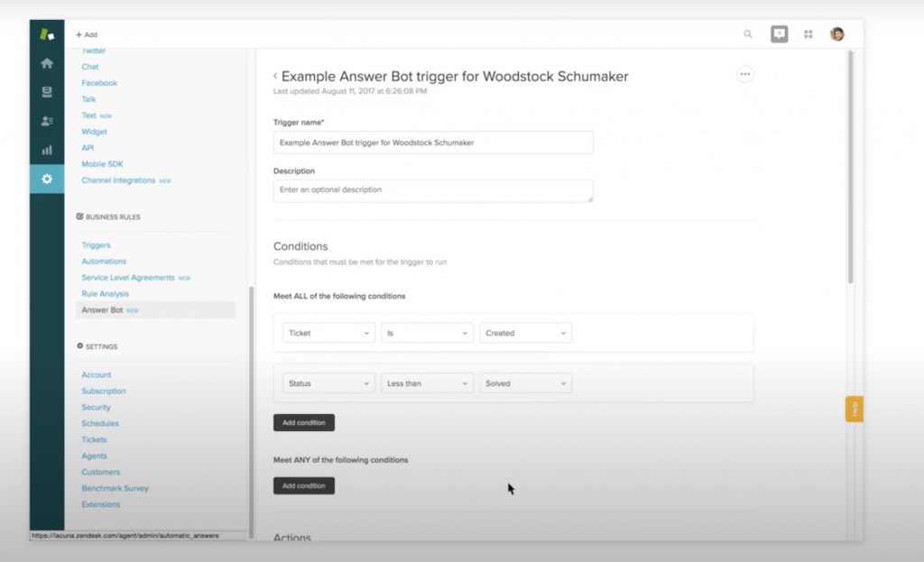The width and height of the screenshot is (924, 562).
Task: Open the Zendesk product switcher grid icon
Action: pos(808,33)
